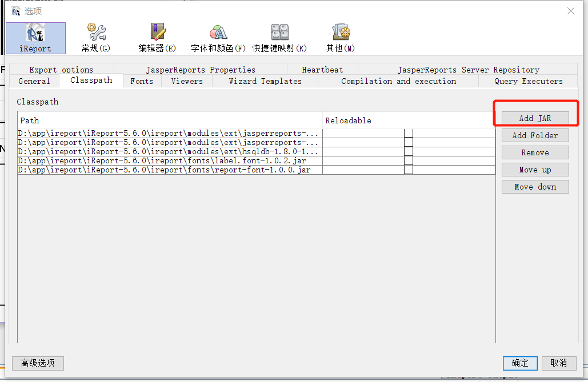This screenshot has width=588, height=382.
Task: Switch to the Fonts tab
Action: click(142, 81)
